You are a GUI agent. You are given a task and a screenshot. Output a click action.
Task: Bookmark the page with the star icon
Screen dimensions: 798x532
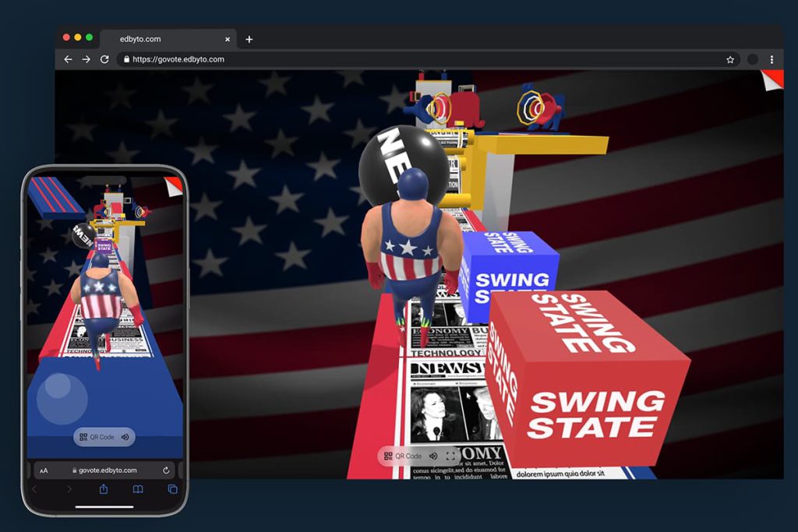729,59
